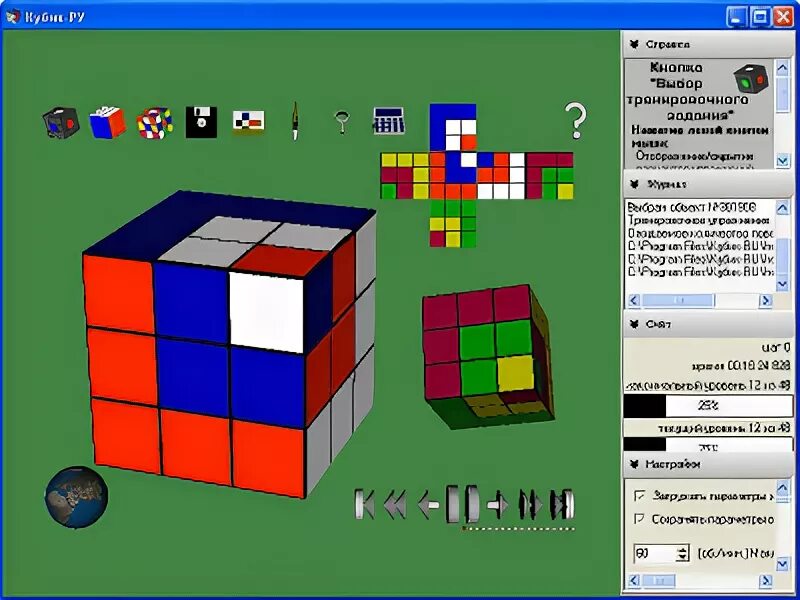Click the pause button
Screen dimensions: 800x600
(462, 504)
